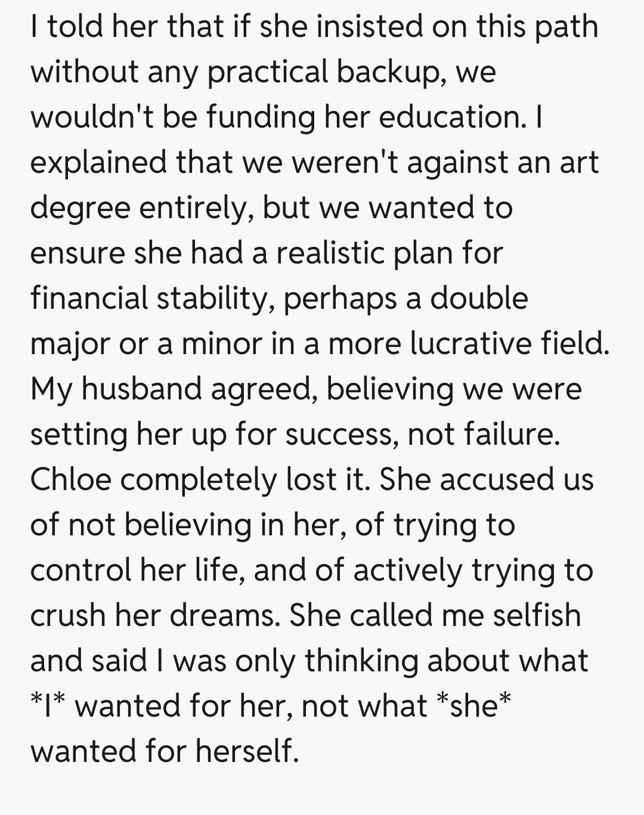
Task: Click the phrase "double" before major
Action: click(x=479, y=298)
